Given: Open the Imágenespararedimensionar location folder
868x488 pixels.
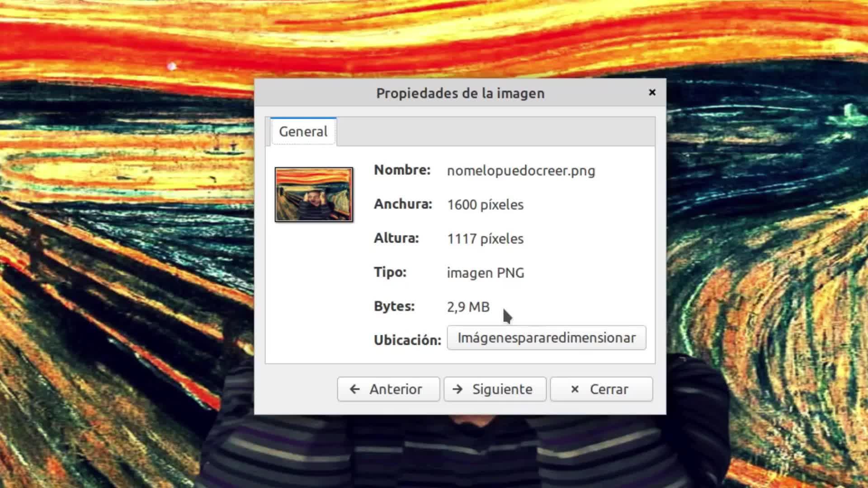Looking at the screenshot, I should 546,338.
